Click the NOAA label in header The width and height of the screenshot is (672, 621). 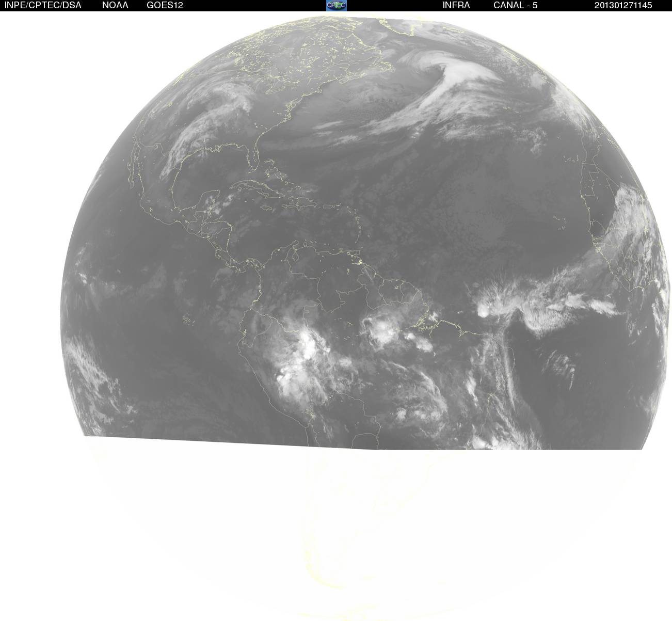point(115,5)
